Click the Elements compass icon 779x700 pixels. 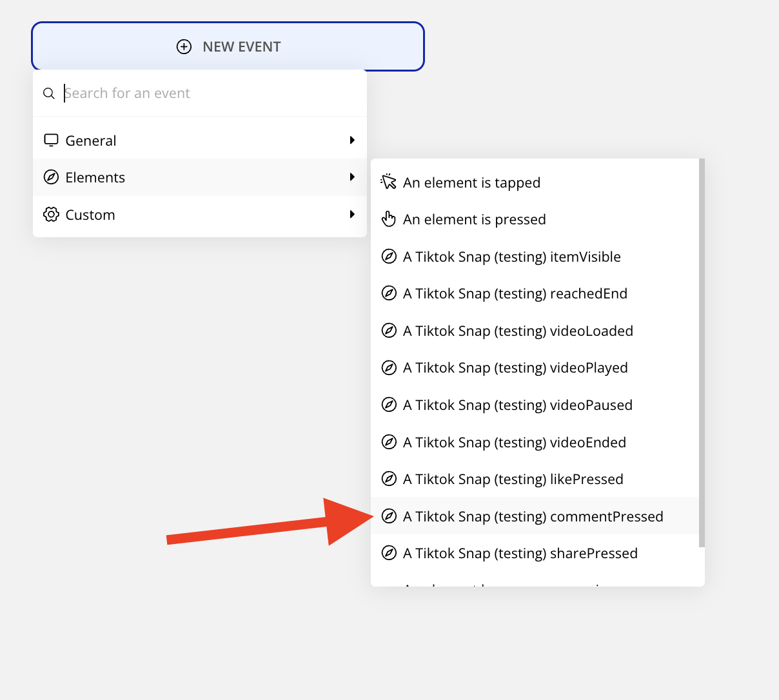coord(51,177)
